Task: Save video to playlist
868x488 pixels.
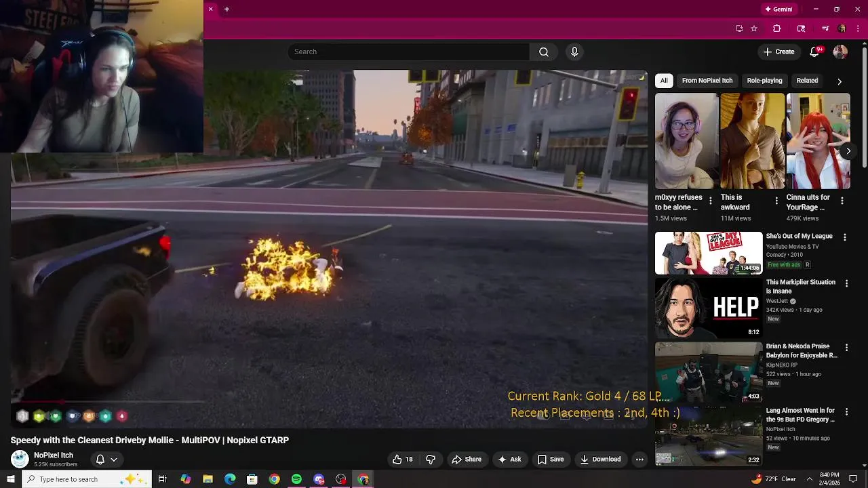Action: click(551, 460)
